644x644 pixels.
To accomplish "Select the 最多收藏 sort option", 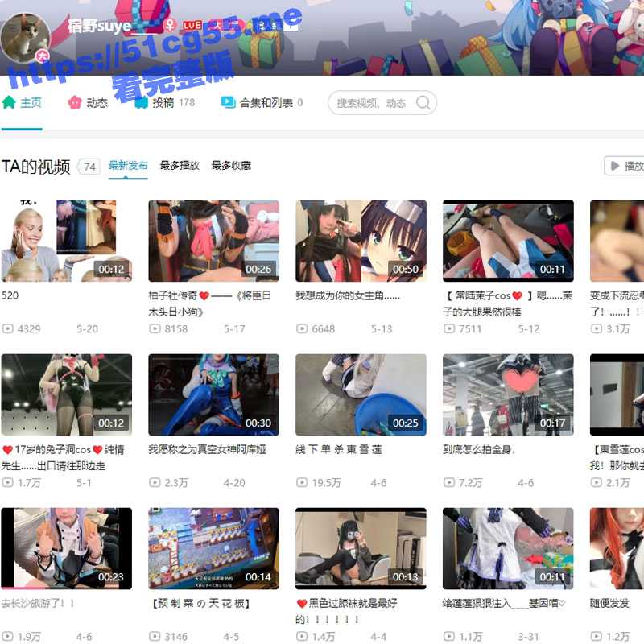I will (231, 165).
